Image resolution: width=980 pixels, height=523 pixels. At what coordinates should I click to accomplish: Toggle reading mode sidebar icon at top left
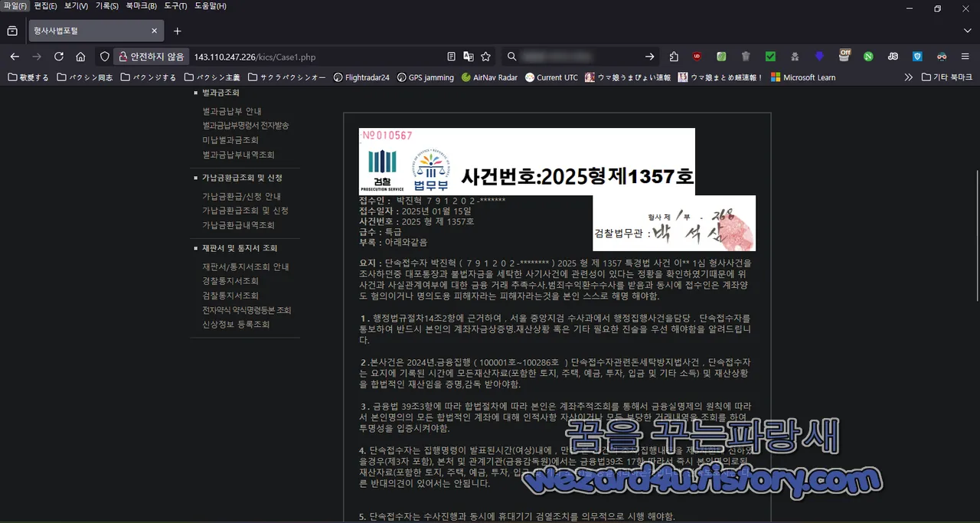(x=11, y=30)
